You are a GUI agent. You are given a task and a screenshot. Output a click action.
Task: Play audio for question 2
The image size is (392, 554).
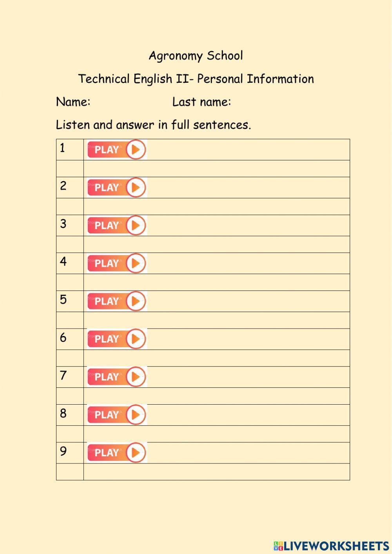pos(116,187)
